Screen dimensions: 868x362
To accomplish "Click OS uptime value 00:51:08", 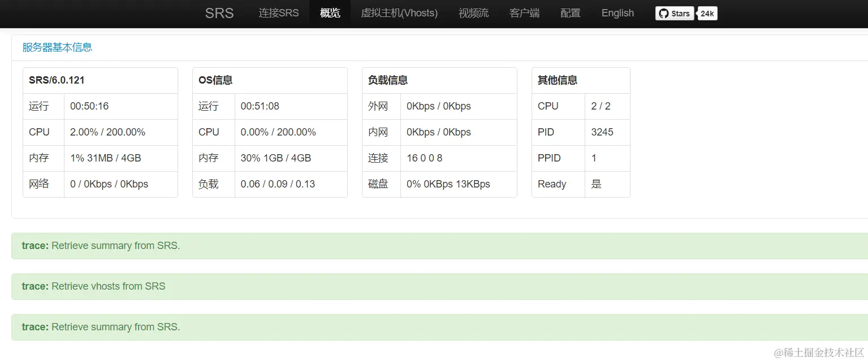I will coord(260,106).
